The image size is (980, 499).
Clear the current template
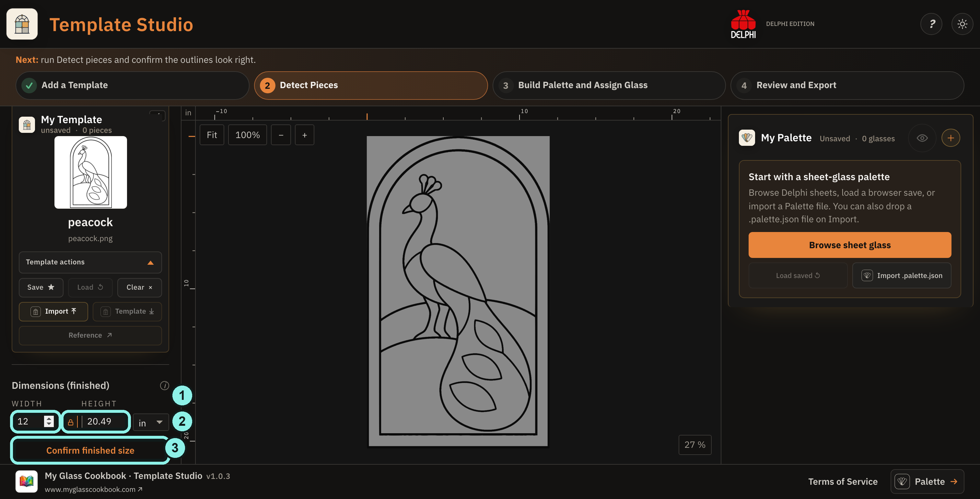[x=139, y=287]
